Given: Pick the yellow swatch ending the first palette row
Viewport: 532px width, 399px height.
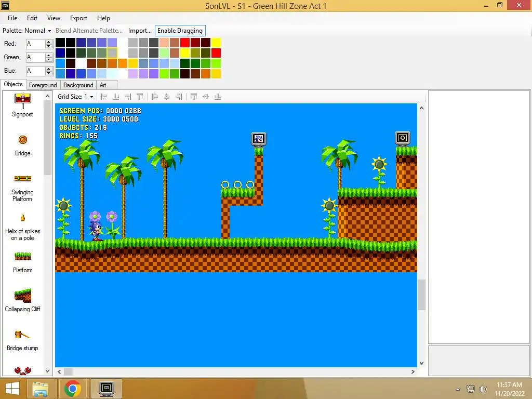Looking at the screenshot, I should 216,43.
